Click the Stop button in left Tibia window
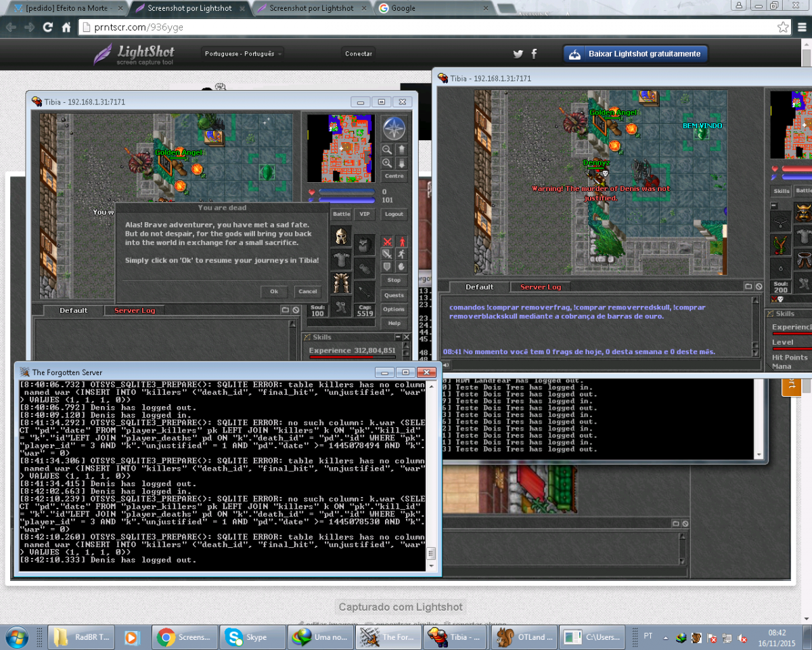Viewport: 812px width, 650px height. tap(394, 280)
